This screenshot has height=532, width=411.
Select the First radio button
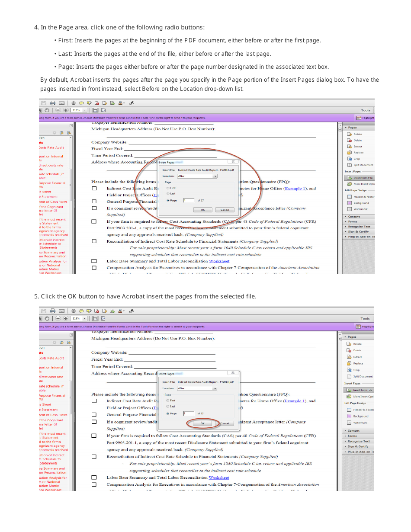(168, 188)
